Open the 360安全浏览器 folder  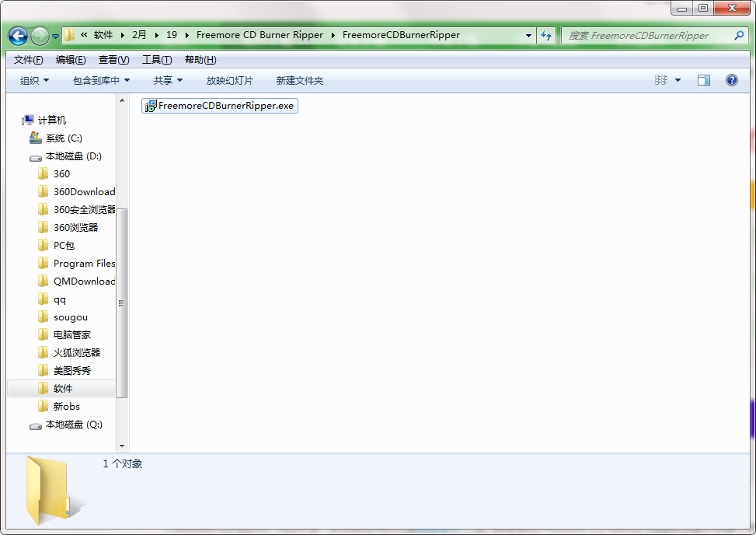point(77,209)
